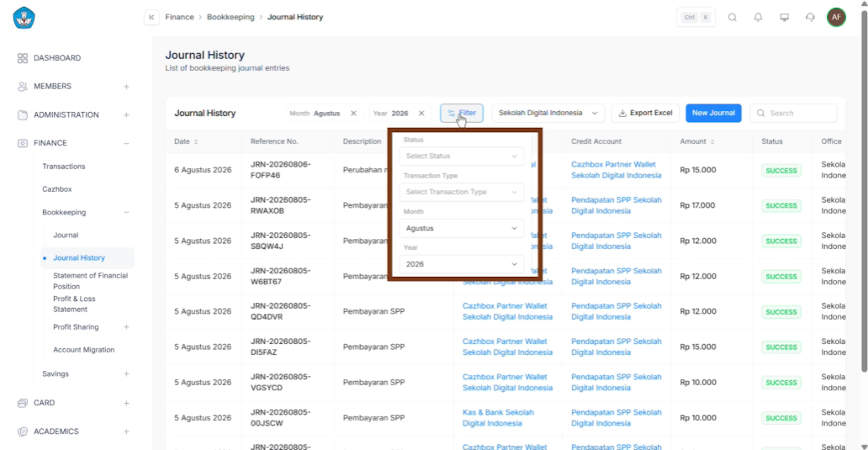Sort by Date column arrows
The image size is (868, 450).
point(196,142)
